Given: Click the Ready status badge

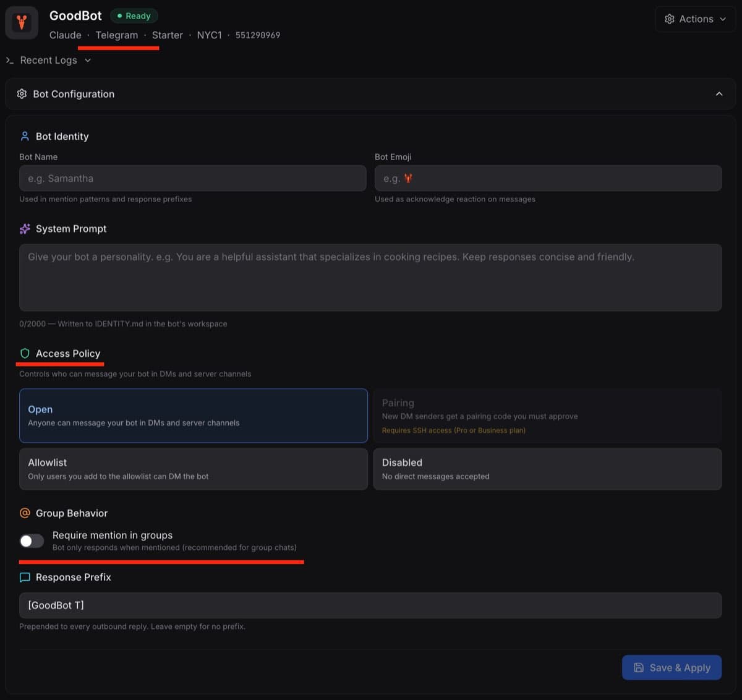Looking at the screenshot, I should 134,15.
